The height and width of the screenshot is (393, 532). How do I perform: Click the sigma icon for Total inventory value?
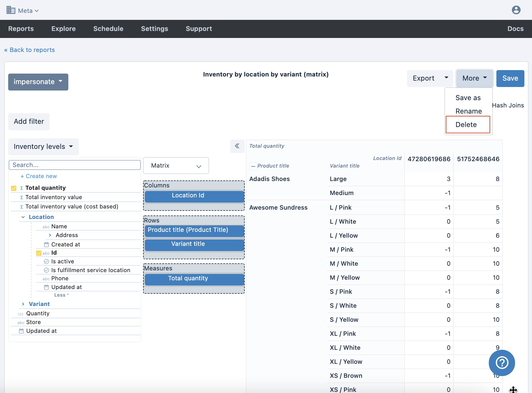coord(22,197)
